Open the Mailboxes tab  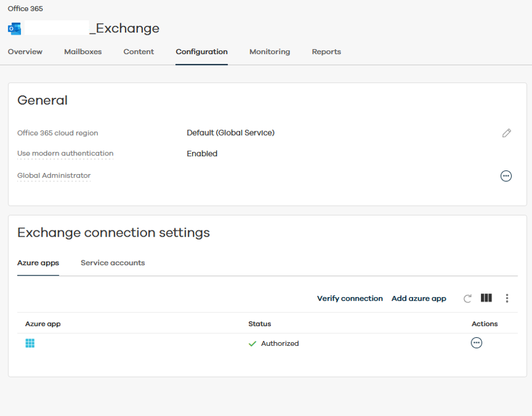(83, 52)
